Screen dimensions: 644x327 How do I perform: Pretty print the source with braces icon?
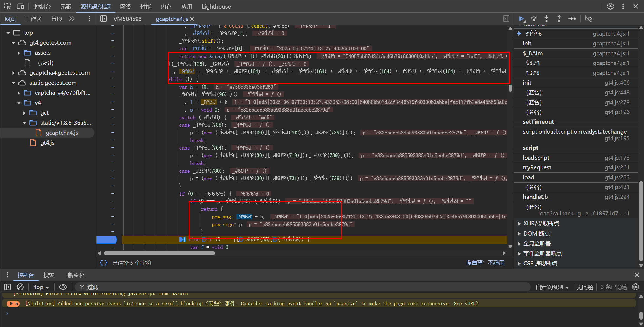[x=103, y=263]
